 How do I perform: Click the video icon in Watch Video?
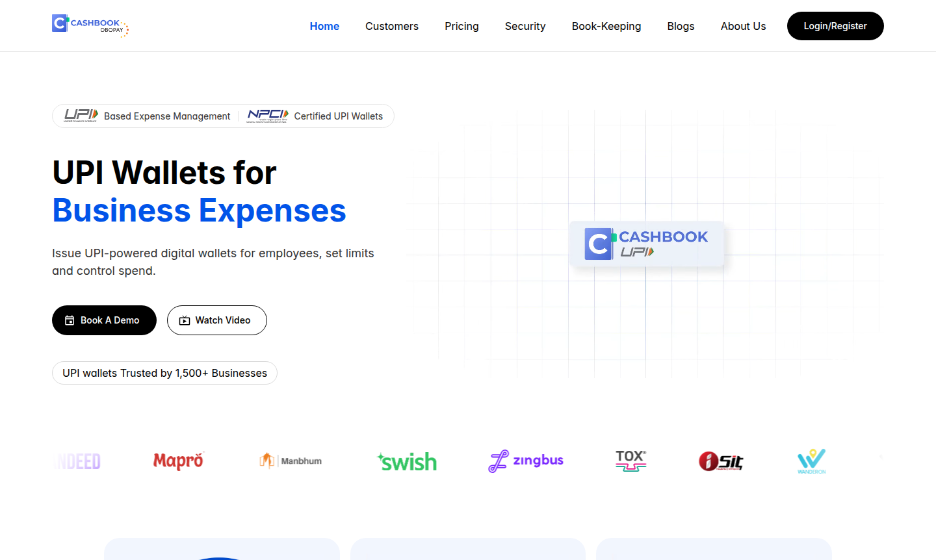185,320
